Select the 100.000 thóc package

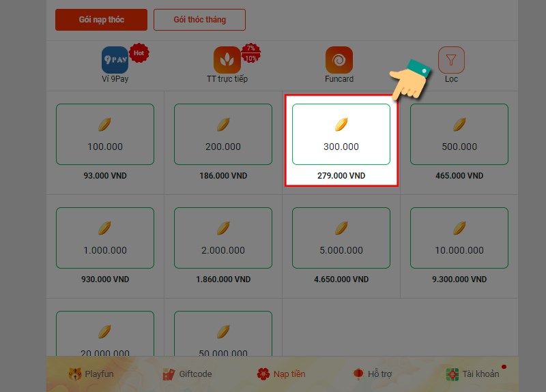(105, 134)
